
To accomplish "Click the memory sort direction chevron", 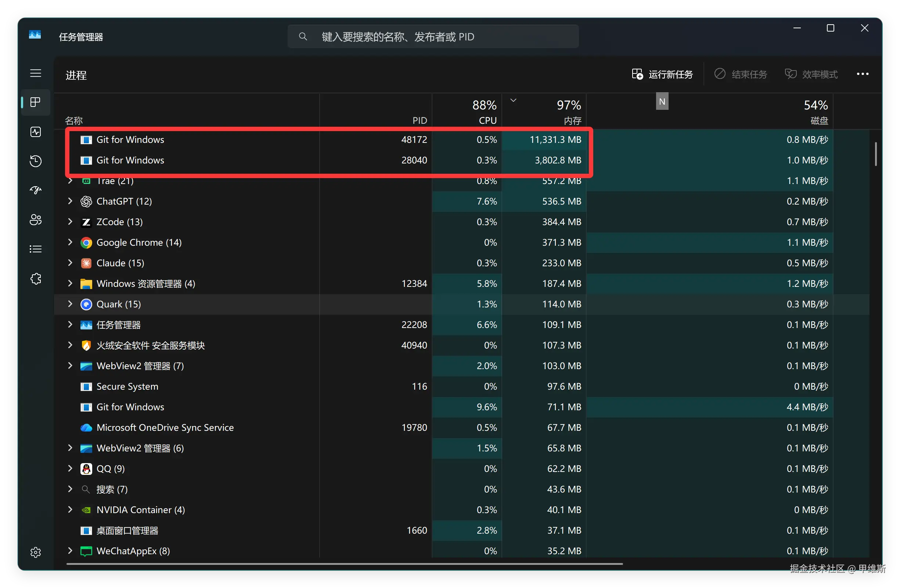I will pos(513,100).
